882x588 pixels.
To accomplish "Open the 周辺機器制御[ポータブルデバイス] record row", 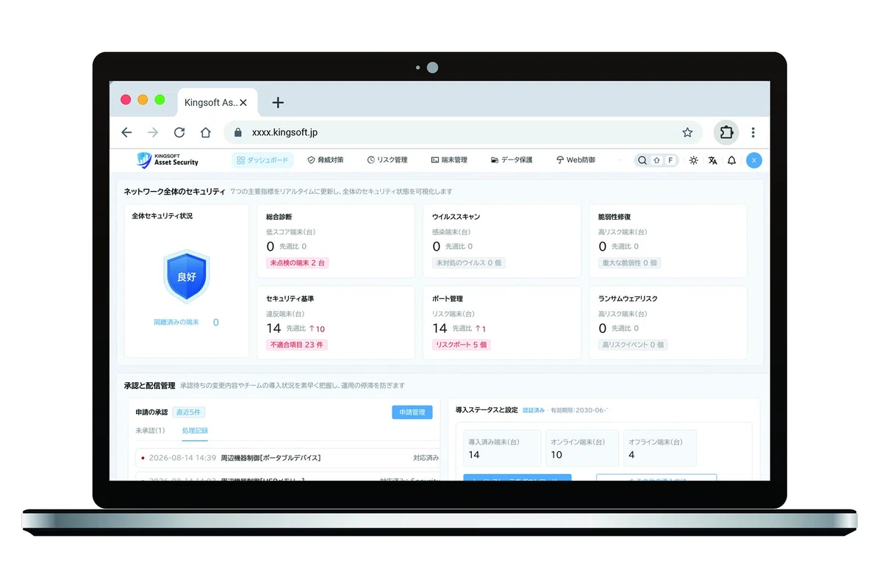I will point(287,458).
